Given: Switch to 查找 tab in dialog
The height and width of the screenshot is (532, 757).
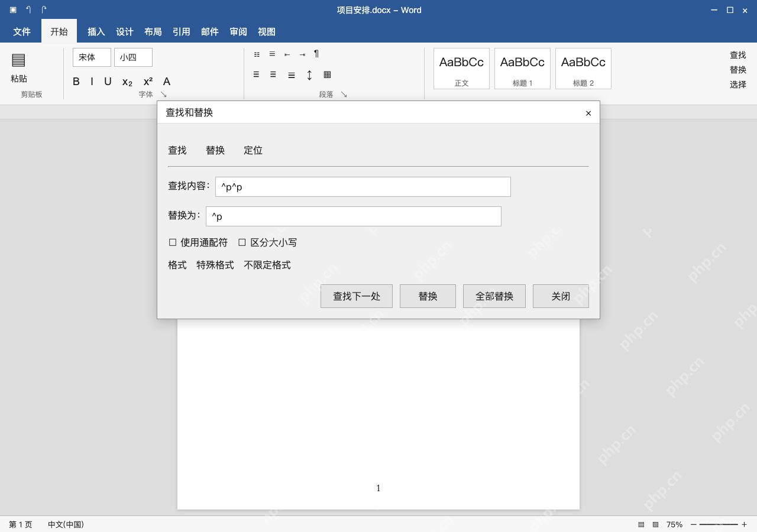Looking at the screenshot, I should (x=177, y=150).
